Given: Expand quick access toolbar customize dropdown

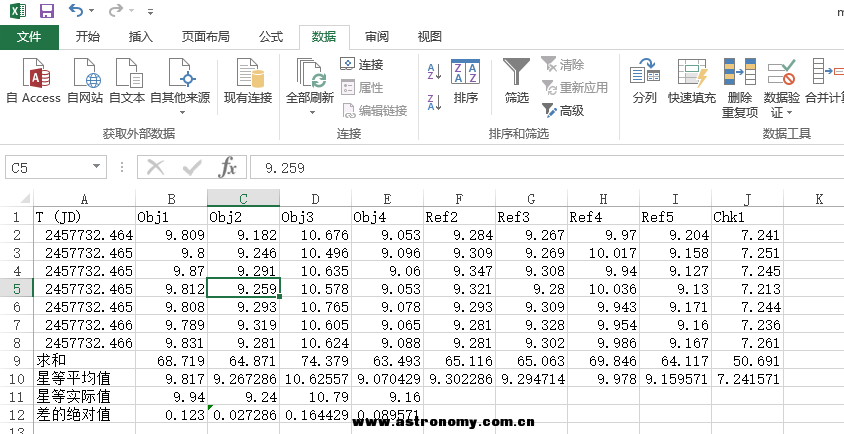Looking at the screenshot, I should click(150, 11).
